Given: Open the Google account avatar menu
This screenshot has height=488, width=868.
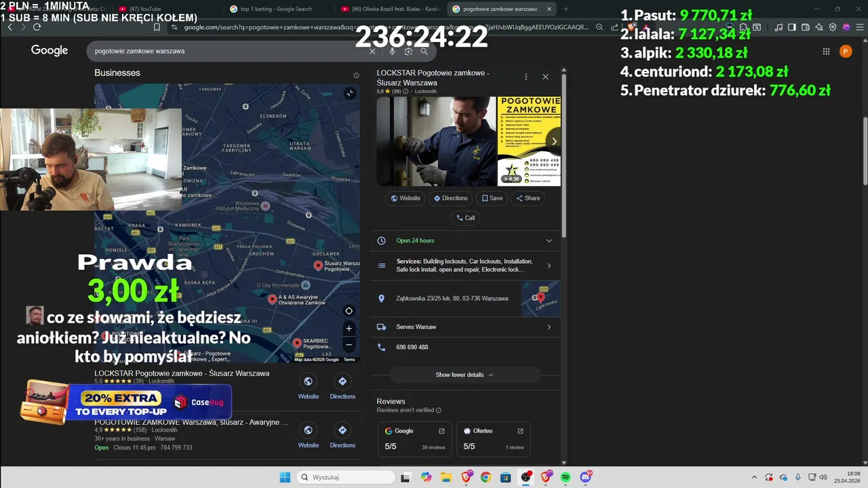Looking at the screenshot, I should pyautogui.click(x=846, y=51).
